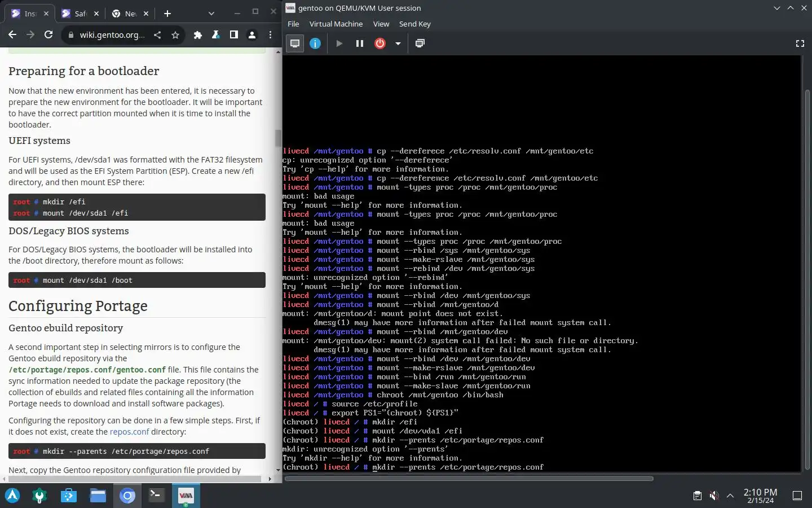
Task: Show virtual hardware details info icon
Action: coord(315,43)
